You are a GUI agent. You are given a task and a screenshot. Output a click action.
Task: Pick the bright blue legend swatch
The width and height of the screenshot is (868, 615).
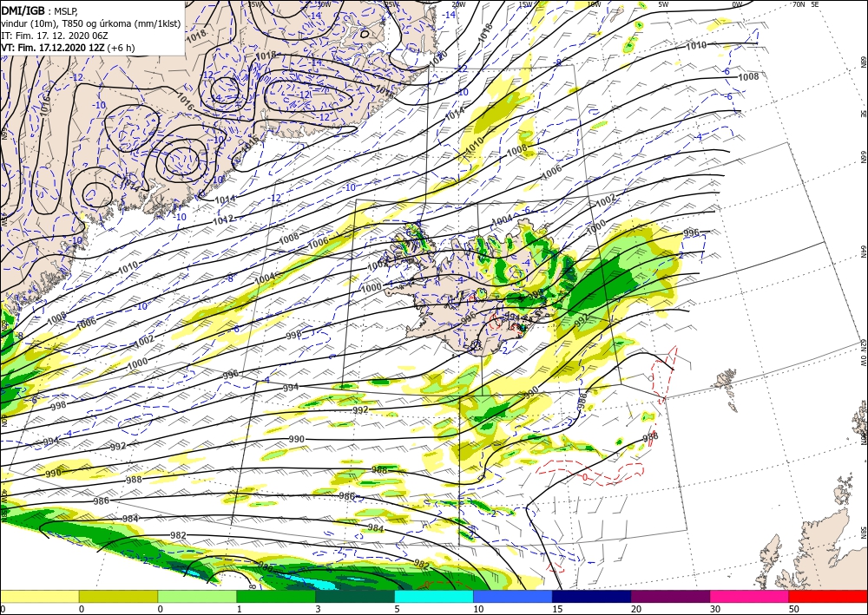[513, 596]
